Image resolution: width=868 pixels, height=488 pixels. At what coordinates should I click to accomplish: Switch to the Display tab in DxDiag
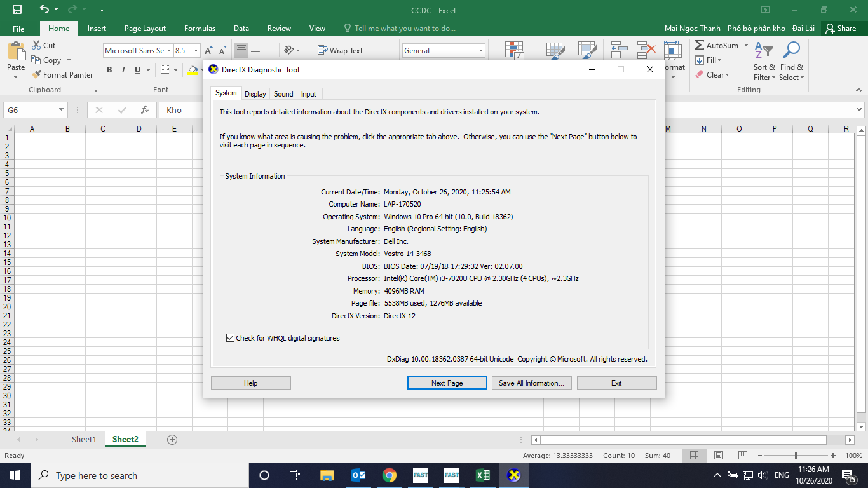click(255, 94)
